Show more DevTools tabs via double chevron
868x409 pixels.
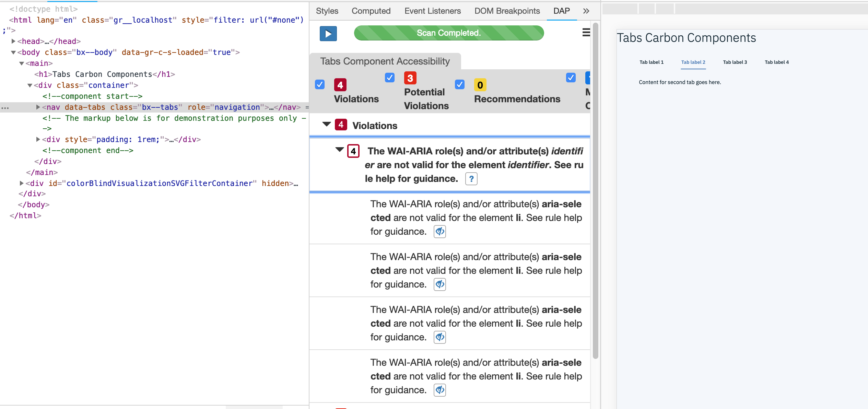(x=586, y=11)
